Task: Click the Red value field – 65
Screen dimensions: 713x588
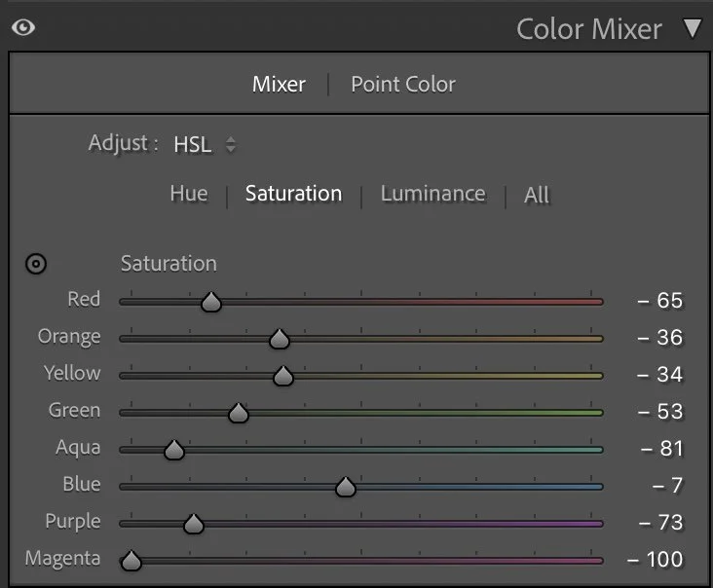Action: point(660,301)
